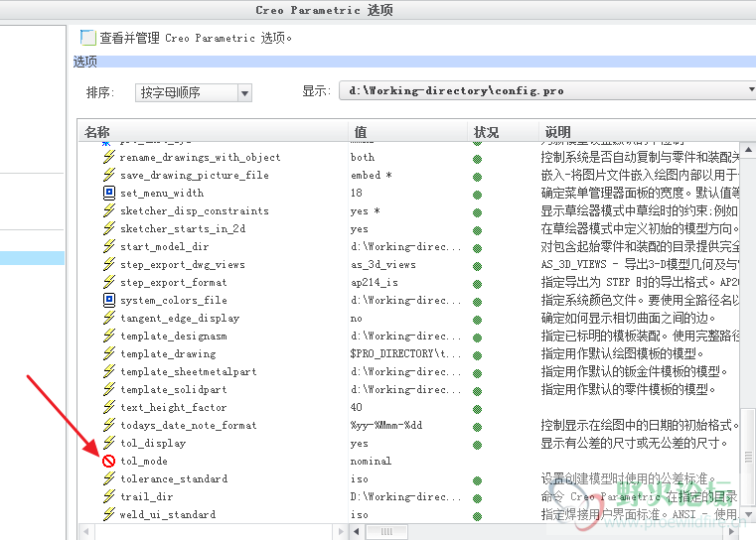Screen dimensions: 756x540
Task: Click lightning icon beside todays_date_note_format
Action: click(109, 425)
